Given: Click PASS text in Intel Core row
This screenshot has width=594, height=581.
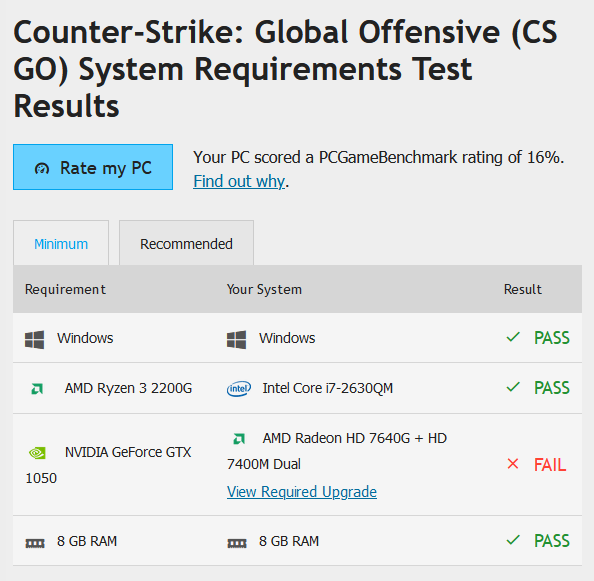Looking at the screenshot, I should tap(552, 387).
